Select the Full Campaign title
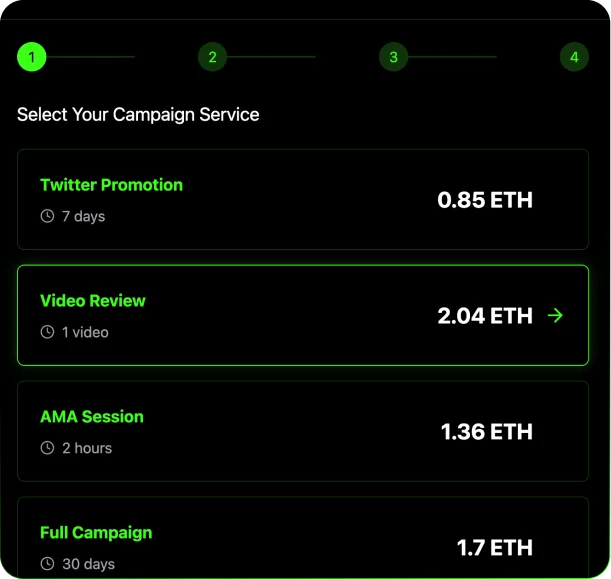This screenshot has height=579, width=611. [x=96, y=533]
